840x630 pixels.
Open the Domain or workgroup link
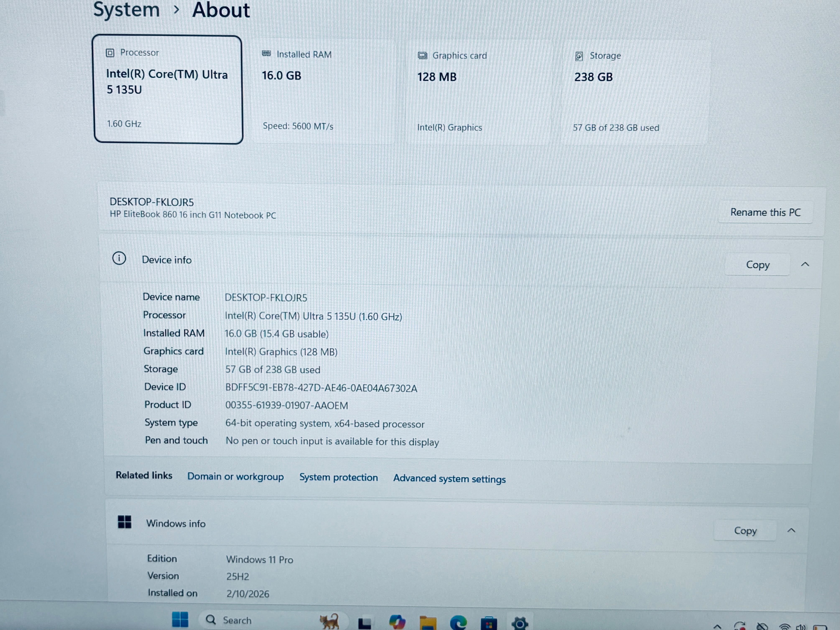tap(235, 477)
